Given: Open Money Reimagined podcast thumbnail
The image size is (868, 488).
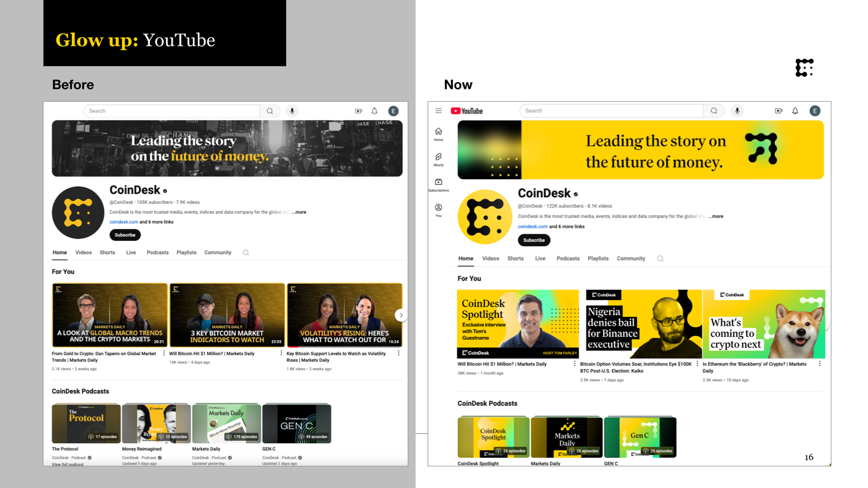Looking at the screenshot, I should (x=156, y=423).
